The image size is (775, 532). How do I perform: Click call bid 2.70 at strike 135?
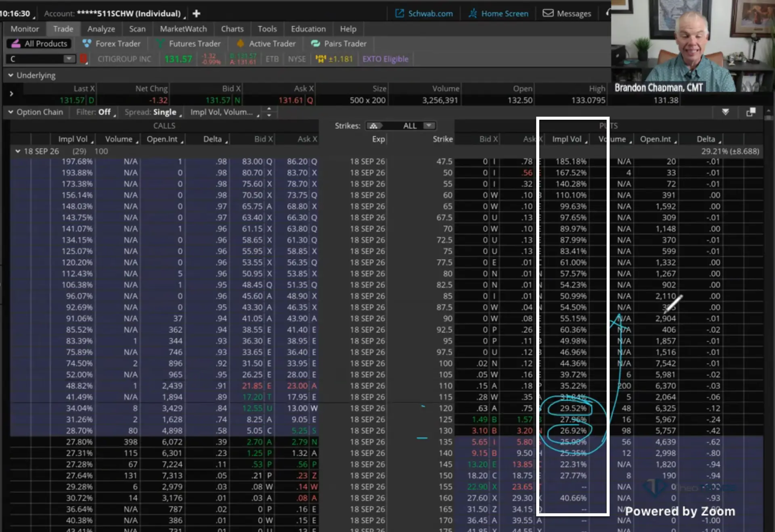pyautogui.click(x=255, y=442)
